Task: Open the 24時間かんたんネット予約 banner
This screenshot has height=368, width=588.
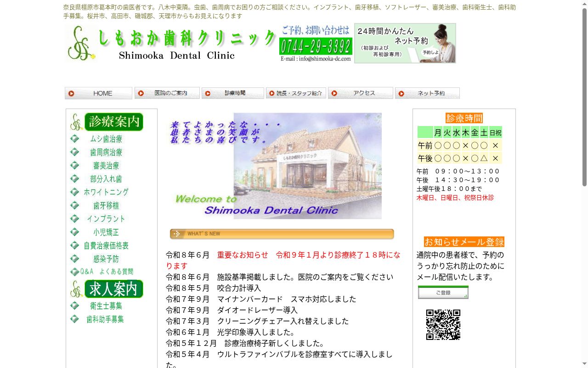Action: 405,43
